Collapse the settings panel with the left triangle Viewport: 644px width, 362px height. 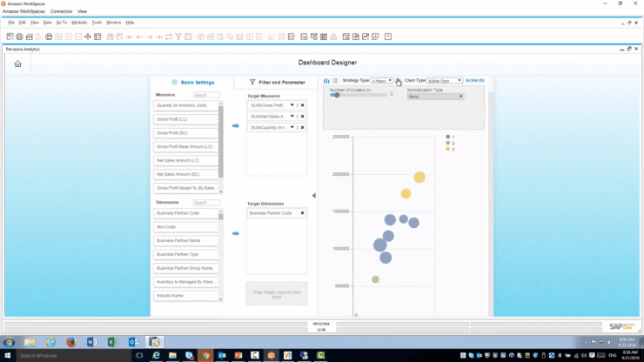[313, 196]
